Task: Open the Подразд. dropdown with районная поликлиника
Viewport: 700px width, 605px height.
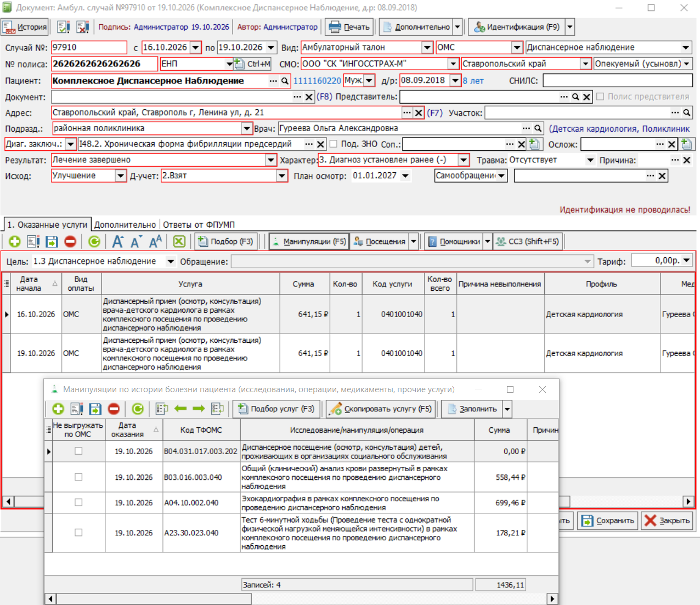Action: coord(247,128)
